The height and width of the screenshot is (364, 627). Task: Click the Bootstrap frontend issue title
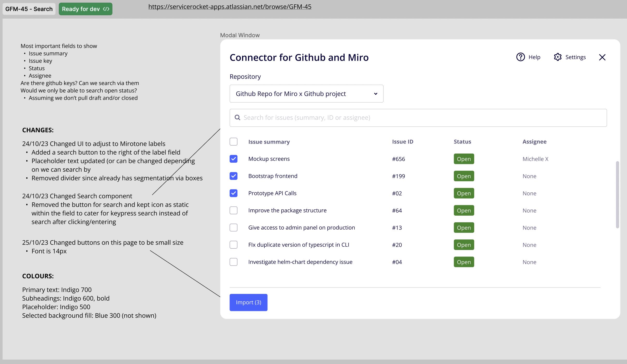[273, 176]
